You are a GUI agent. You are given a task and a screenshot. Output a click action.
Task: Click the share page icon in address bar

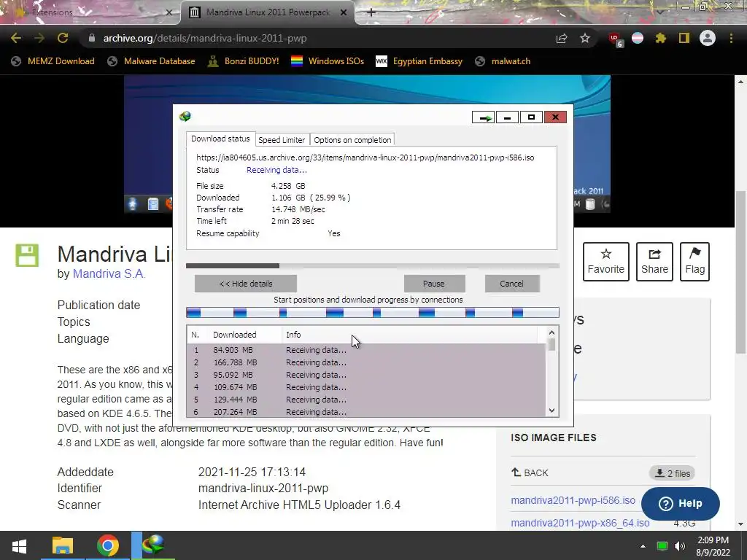tap(562, 38)
